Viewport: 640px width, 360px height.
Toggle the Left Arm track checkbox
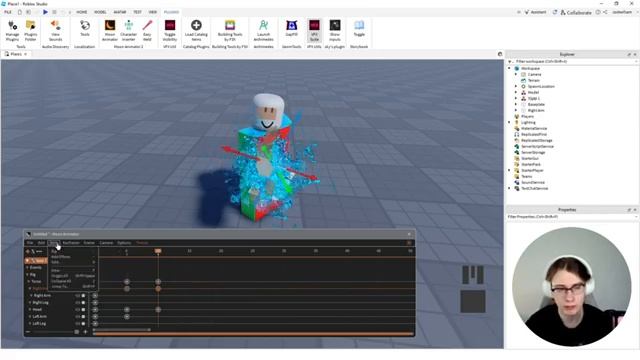pyautogui.click(x=83, y=316)
